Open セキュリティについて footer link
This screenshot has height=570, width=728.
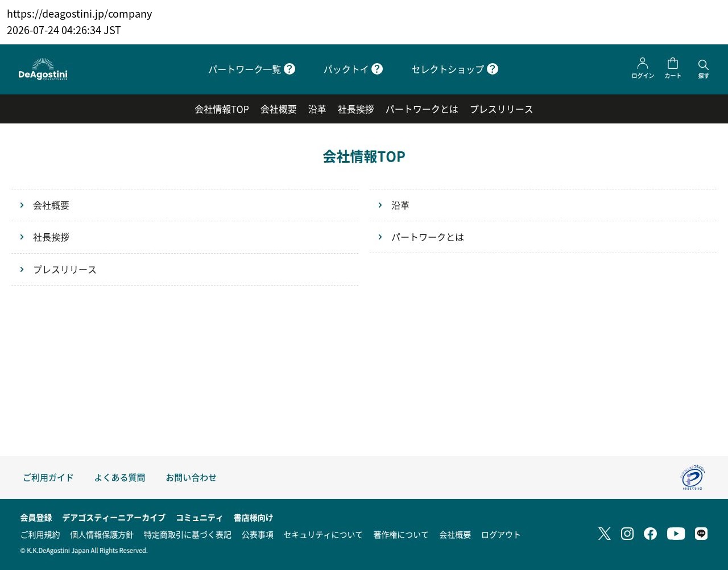click(x=323, y=535)
